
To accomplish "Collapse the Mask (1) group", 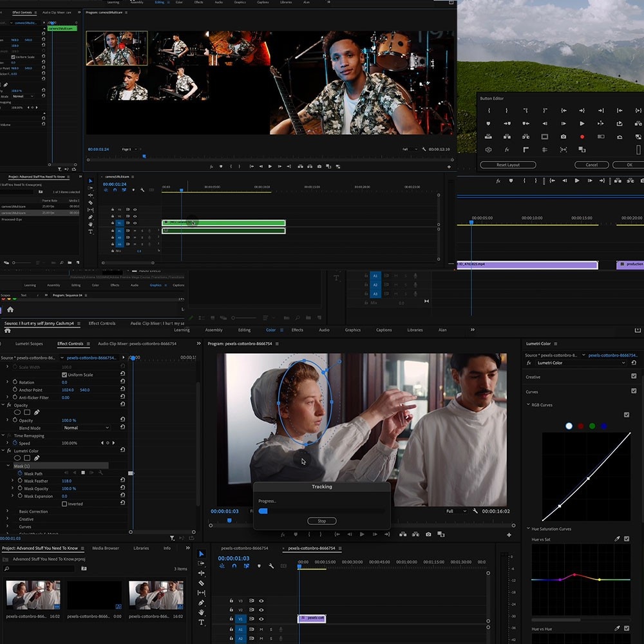I will click(x=9, y=466).
